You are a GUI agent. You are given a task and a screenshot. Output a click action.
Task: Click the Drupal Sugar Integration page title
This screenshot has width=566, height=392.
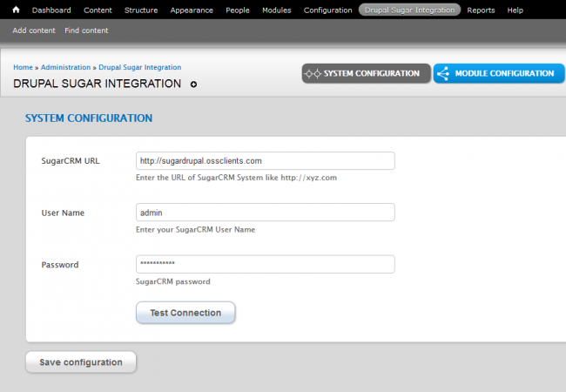(98, 84)
